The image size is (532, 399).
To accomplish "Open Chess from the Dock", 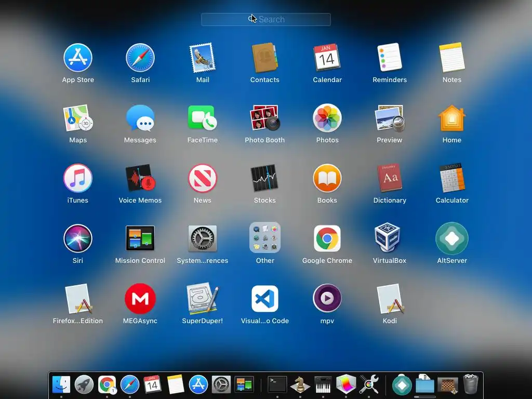I will point(300,384).
